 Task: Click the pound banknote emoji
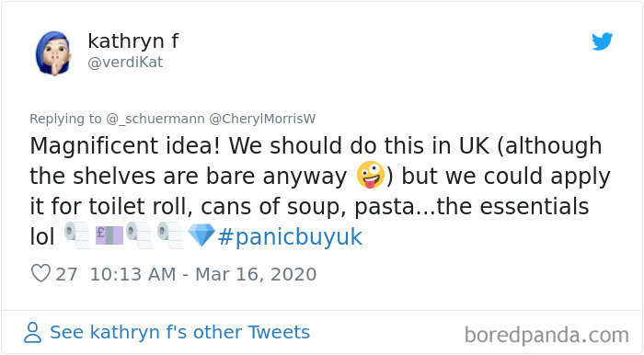[109, 235]
